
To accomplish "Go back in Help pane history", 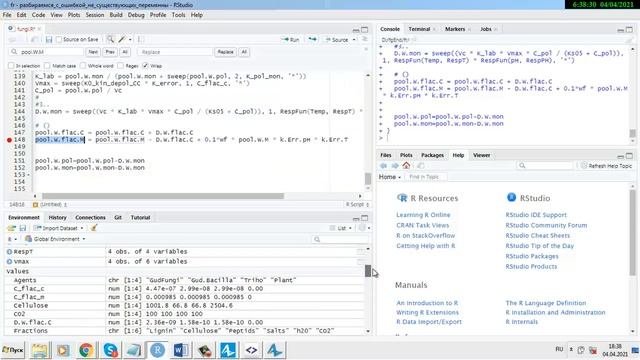I will point(384,165).
